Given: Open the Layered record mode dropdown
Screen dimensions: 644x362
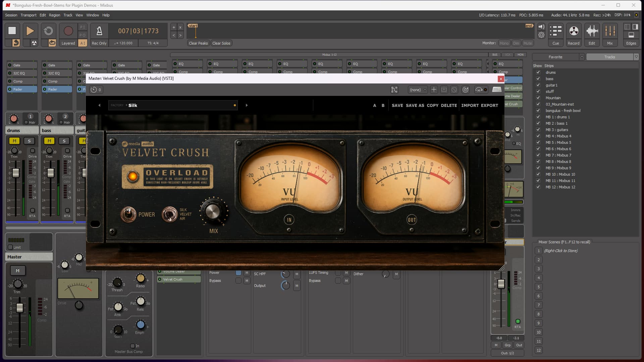Looking at the screenshot, I should pos(68,43).
